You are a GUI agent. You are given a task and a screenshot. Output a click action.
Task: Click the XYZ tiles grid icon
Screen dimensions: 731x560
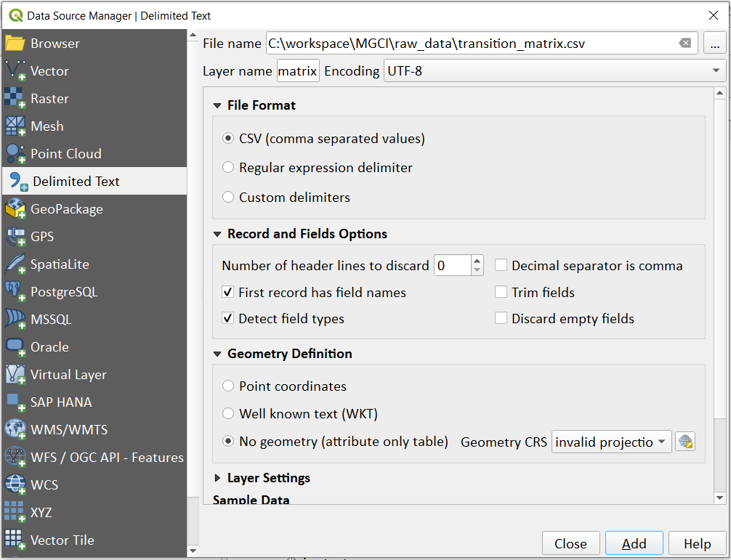coord(15,512)
